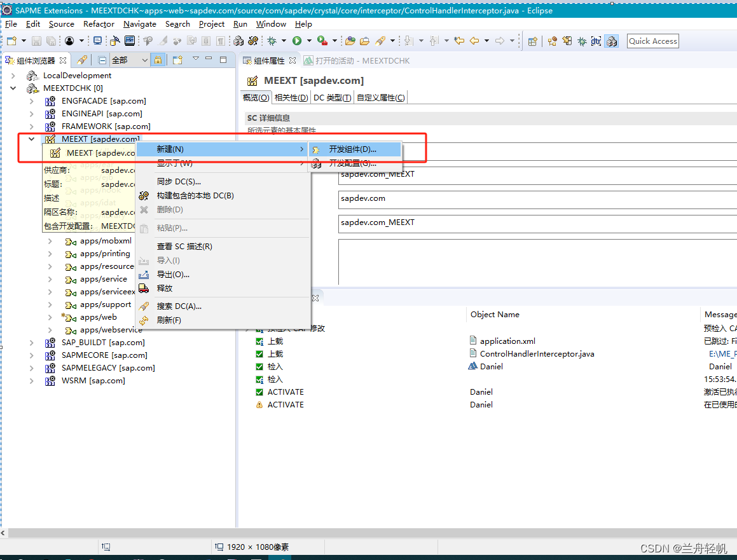Switch to the DC 类型(T) tab
The width and height of the screenshot is (737, 560).
(333, 98)
